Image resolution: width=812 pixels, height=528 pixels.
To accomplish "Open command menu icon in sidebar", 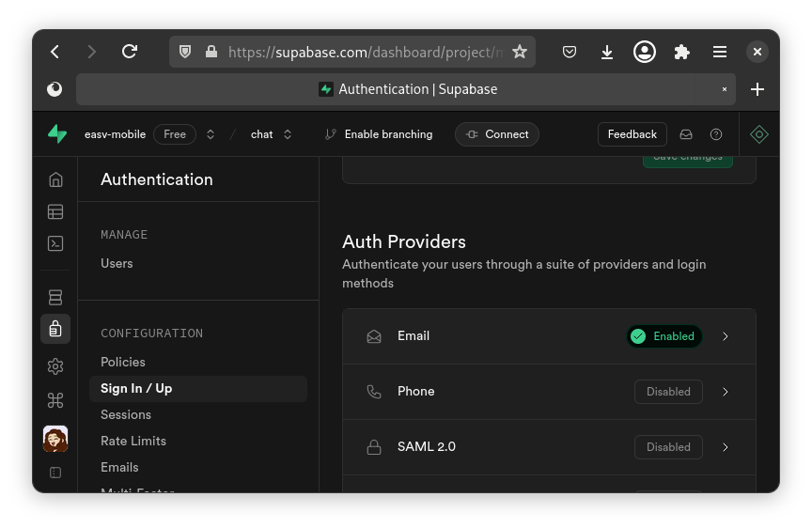I will pos(55,400).
